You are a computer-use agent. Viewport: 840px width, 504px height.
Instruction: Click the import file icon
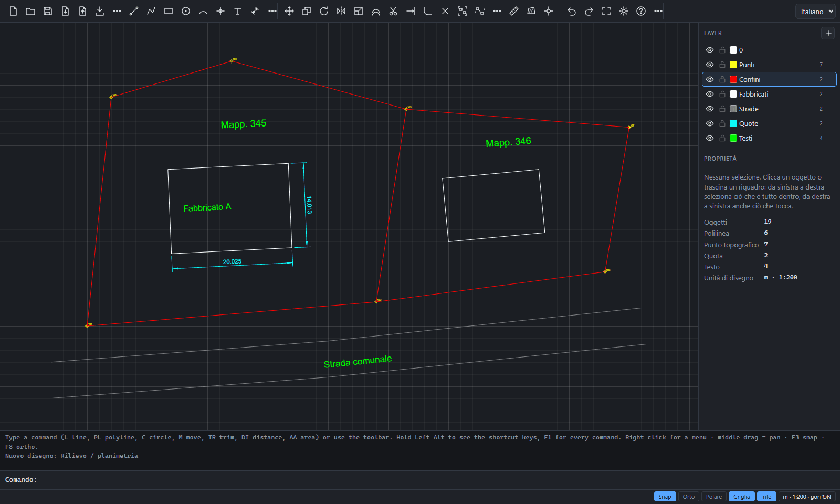pos(65,11)
